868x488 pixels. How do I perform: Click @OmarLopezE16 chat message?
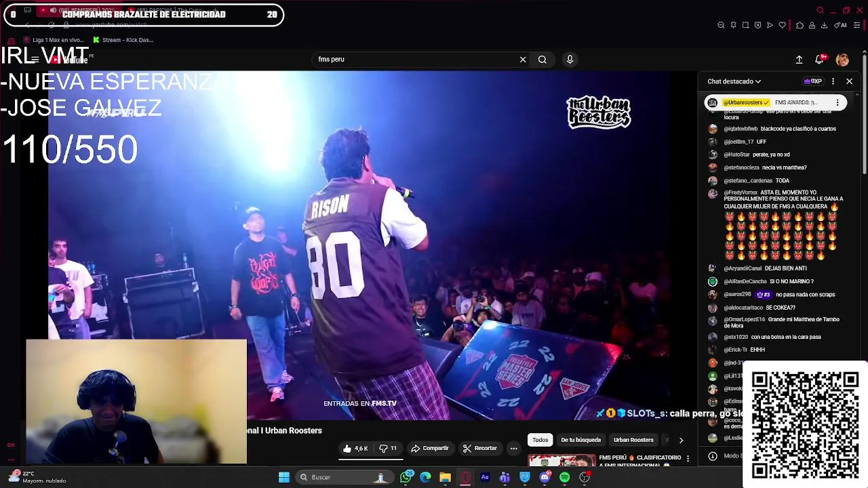pos(774,323)
